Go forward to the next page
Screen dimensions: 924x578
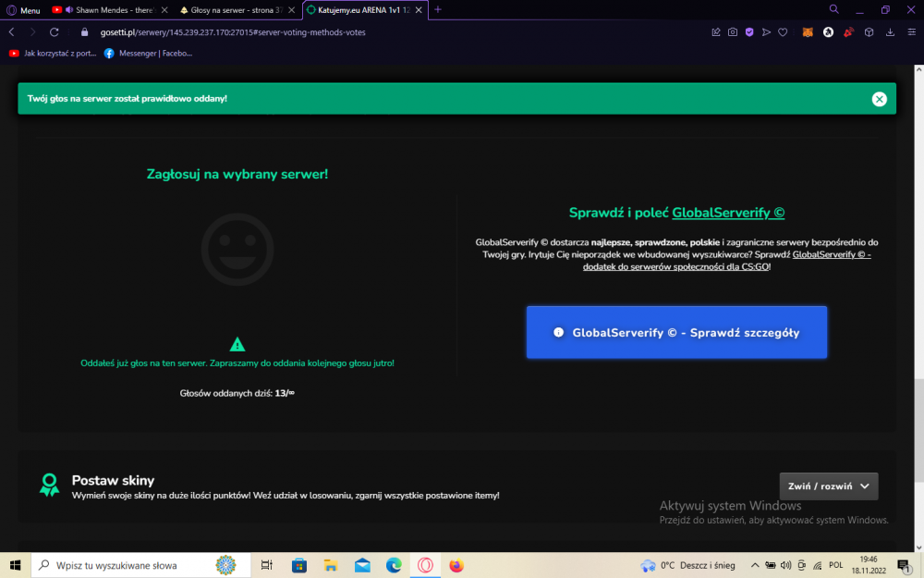[x=33, y=32]
